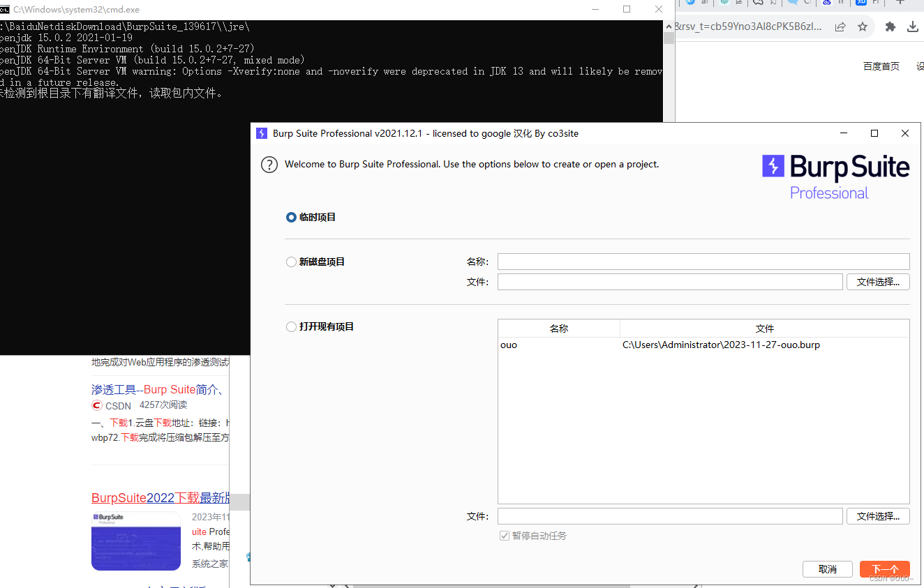This screenshot has width=924, height=588.
Task: Click the path C:\Users\Administrator\2023-11-27-ouo.burp
Action: [721, 345]
